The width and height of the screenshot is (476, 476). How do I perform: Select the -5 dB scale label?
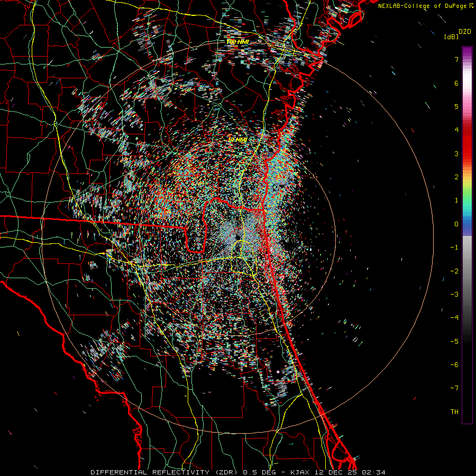(x=454, y=342)
